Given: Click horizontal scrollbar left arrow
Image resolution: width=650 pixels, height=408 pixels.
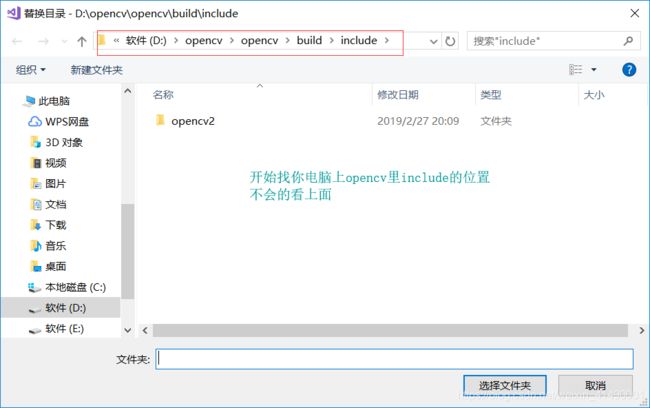Looking at the screenshot, I should (145, 330).
